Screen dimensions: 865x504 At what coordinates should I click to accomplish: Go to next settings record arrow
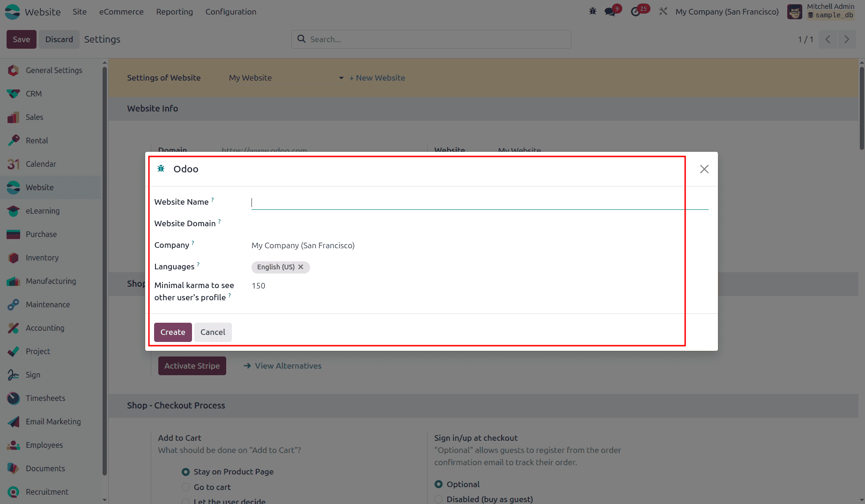coord(847,39)
